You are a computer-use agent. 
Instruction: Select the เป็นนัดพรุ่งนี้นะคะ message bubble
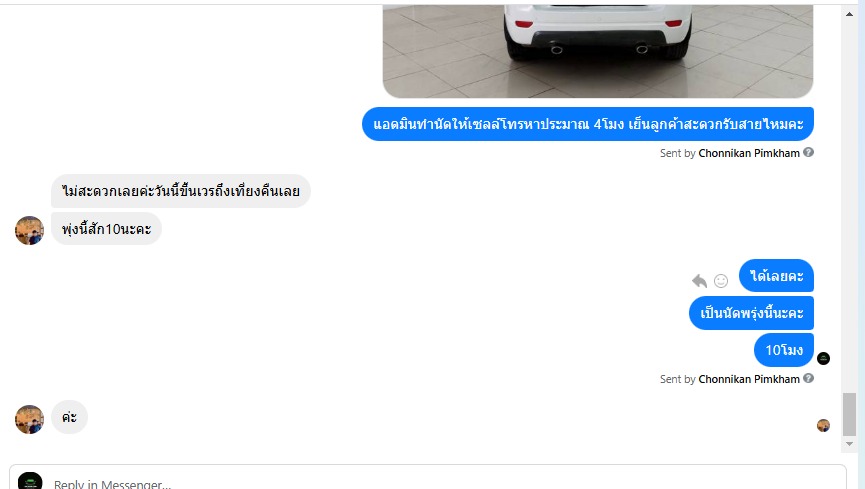(x=751, y=313)
